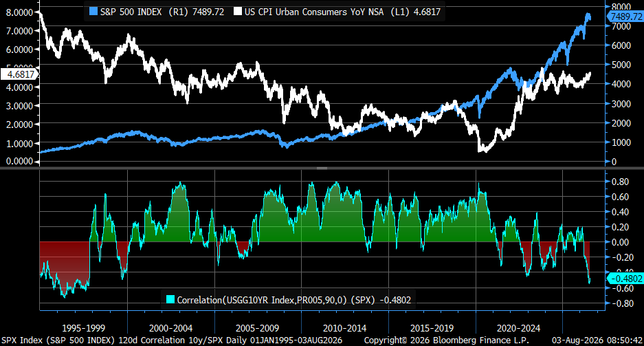
Task: Click the 0.00 correlation axis label
Action: [x=620, y=242]
